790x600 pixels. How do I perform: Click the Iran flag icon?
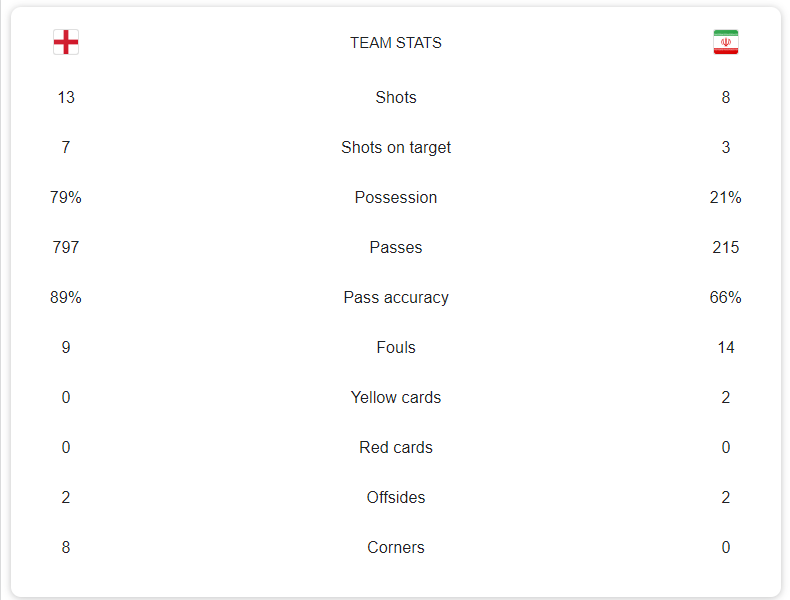pyautogui.click(x=726, y=42)
